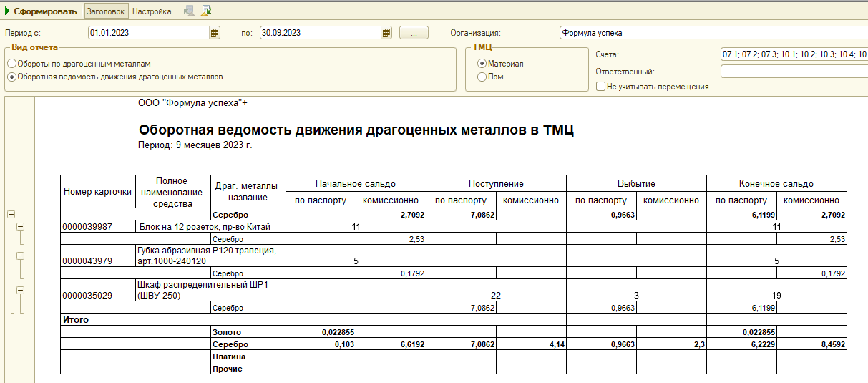Click the last toolbar icon with green arrow
868x383 pixels.
point(206,11)
